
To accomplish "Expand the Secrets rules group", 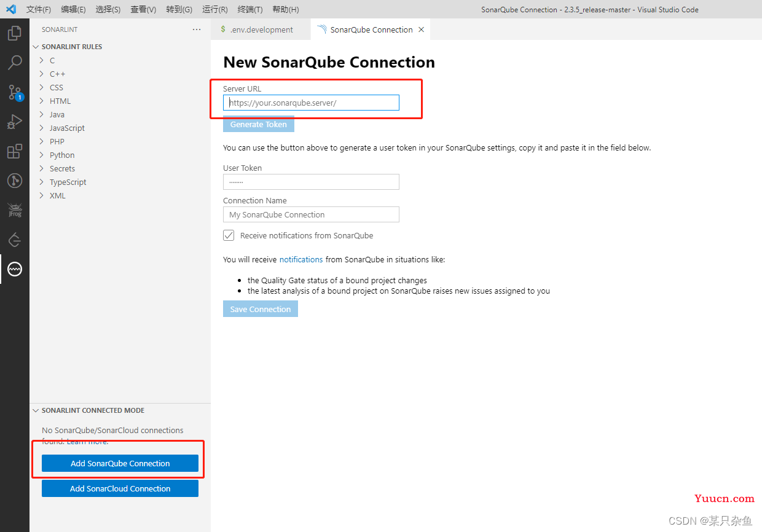I will [x=41, y=168].
